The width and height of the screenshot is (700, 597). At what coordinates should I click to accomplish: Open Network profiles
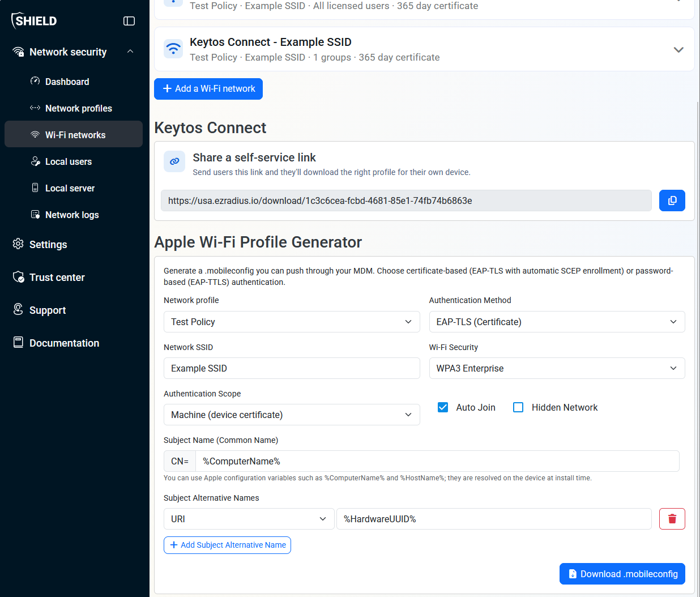tap(74, 108)
